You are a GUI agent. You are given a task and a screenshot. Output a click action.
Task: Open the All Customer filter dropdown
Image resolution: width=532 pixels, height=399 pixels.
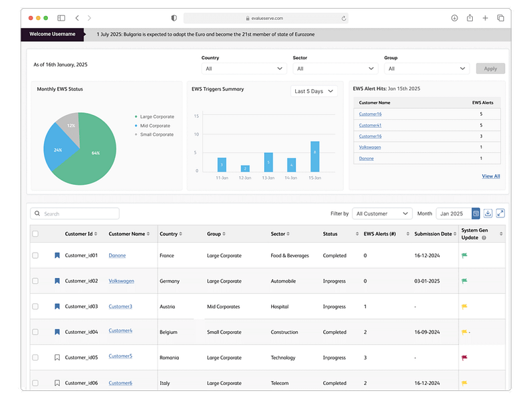[382, 213]
